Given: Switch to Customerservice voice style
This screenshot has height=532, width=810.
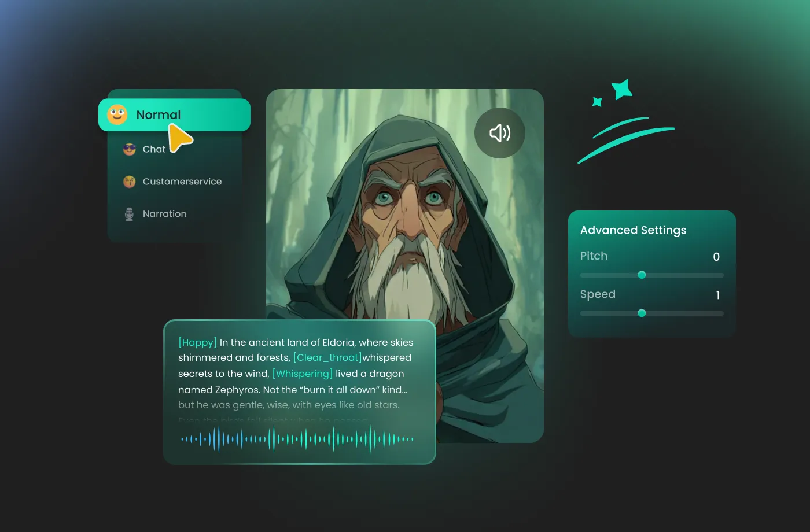Looking at the screenshot, I should tap(182, 182).
